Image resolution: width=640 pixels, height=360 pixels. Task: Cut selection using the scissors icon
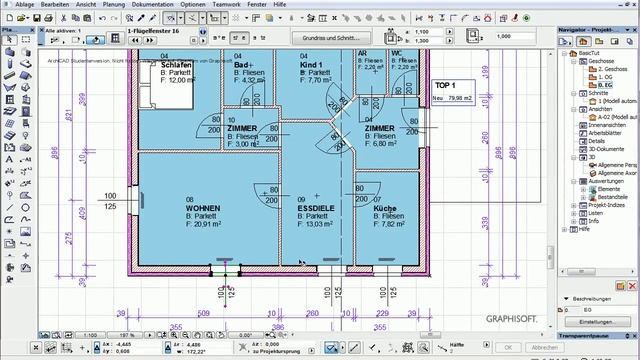coord(64,18)
